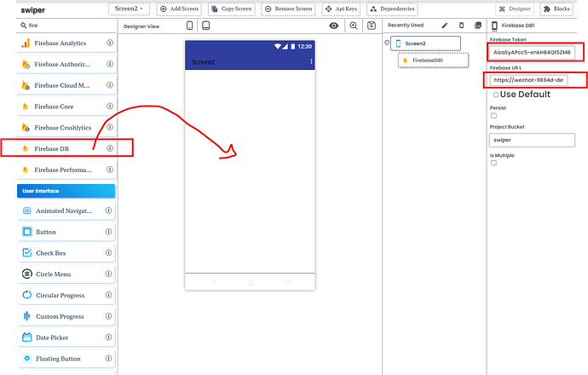
Task: Select the Check Box component
Action: [x=66, y=253]
